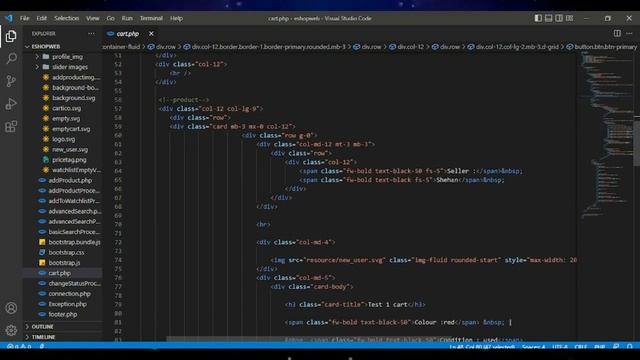Image resolution: width=640 pixels, height=360 pixels.
Task: Open the Extensions view
Action: point(11,127)
